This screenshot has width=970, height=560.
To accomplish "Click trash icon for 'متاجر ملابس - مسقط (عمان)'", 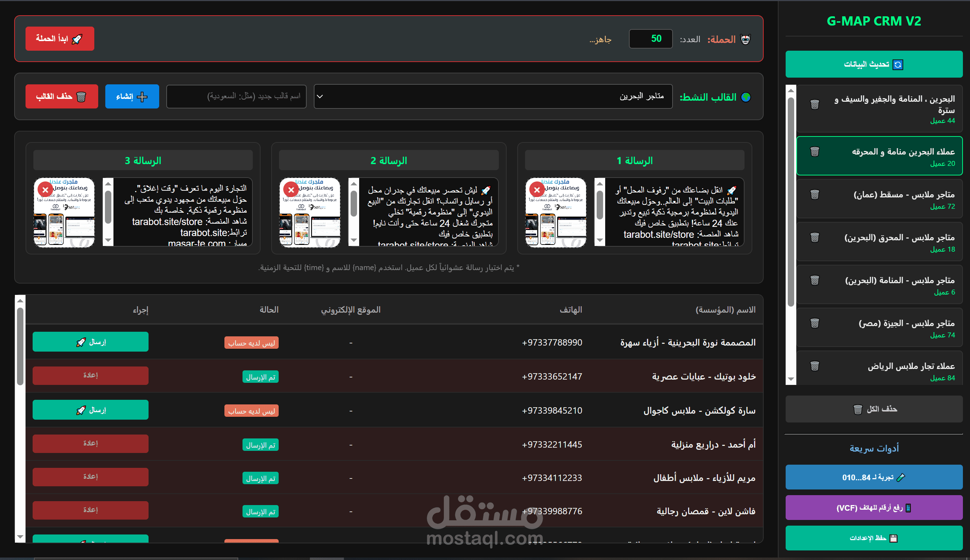I will [815, 194].
